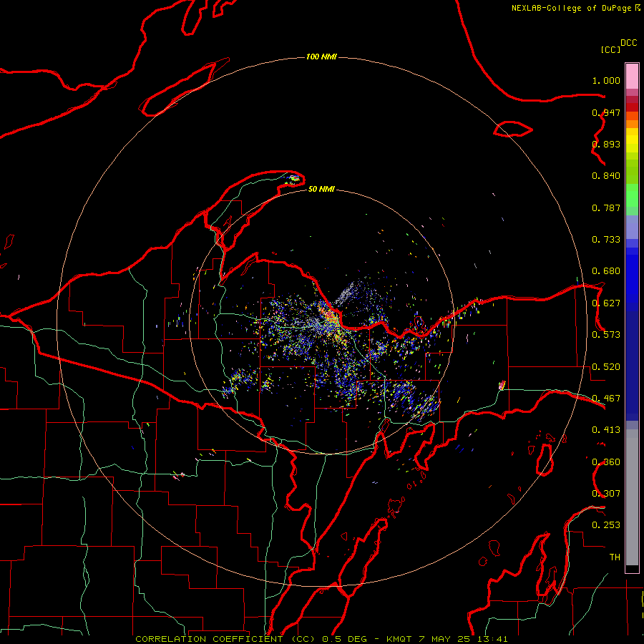Click the 0.840 scale value
This screenshot has height=644, width=644.
pos(606,176)
